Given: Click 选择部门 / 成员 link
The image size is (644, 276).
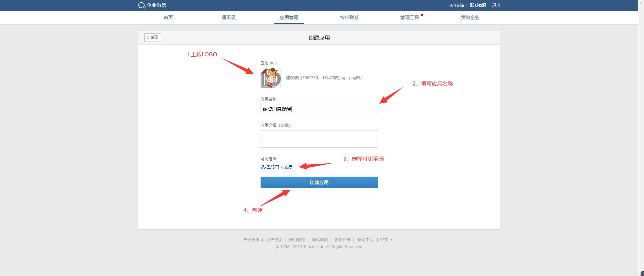Looking at the screenshot, I should coord(276,167).
